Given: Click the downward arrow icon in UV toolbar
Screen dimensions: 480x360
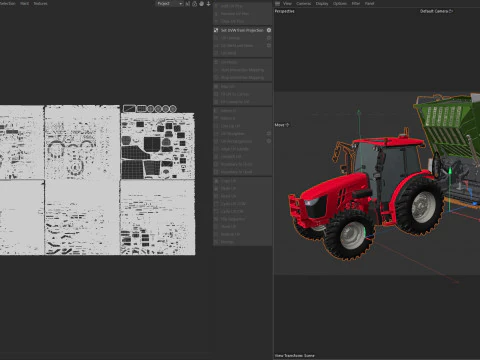Looking at the screenshot, I should 209,4.
